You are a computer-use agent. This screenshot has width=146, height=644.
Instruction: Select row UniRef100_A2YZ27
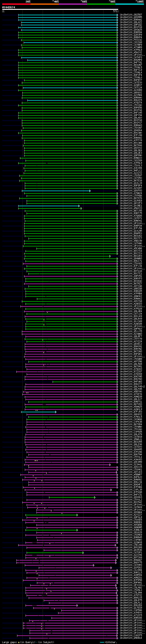131,515
